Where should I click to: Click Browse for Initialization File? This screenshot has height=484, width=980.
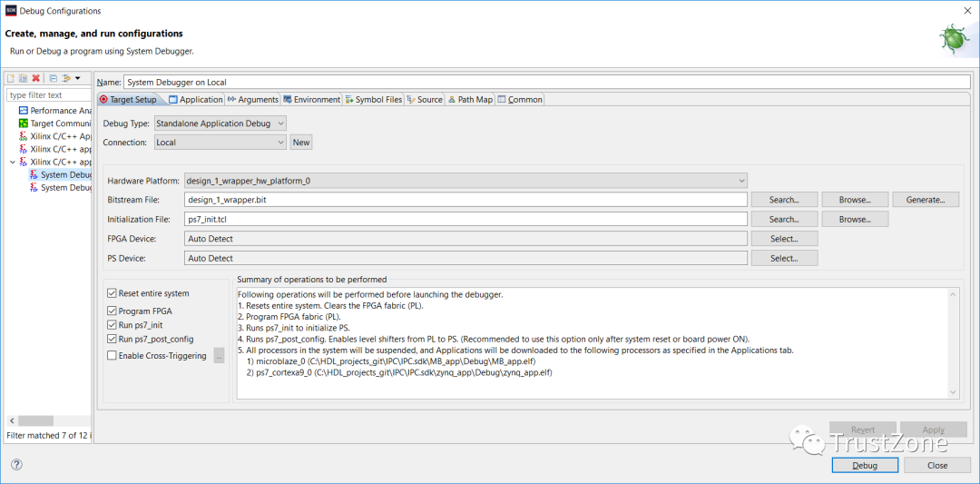pyautogui.click(x=855, y=220)
